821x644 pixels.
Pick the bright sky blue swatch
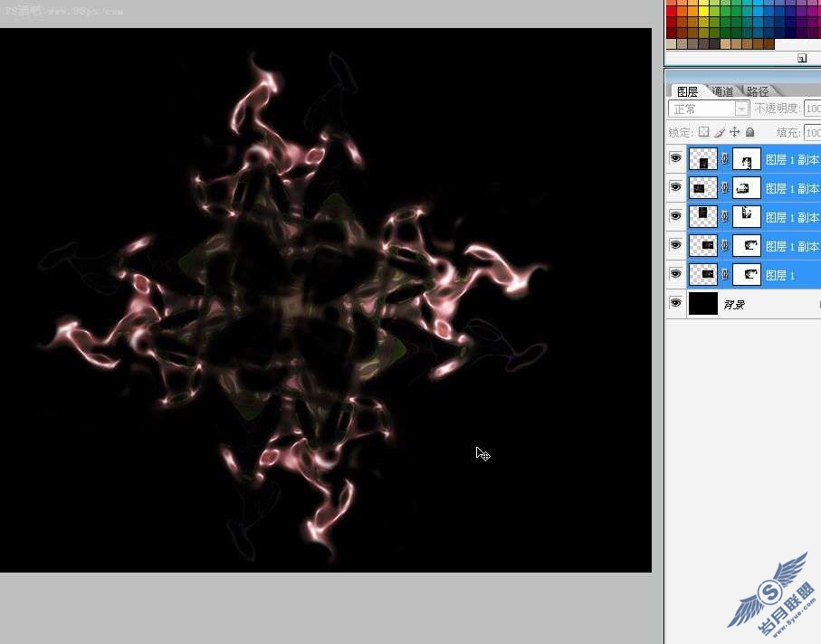(759, 12)
